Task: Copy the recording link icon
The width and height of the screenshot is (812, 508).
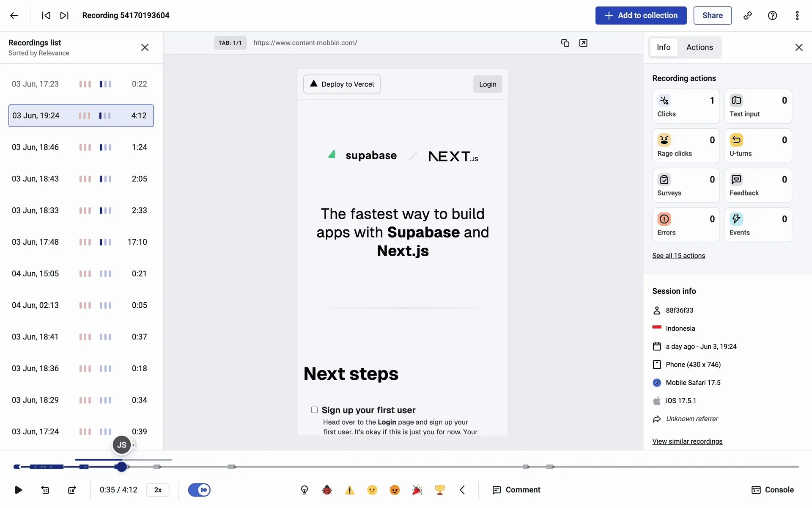Action: point(748,16)
